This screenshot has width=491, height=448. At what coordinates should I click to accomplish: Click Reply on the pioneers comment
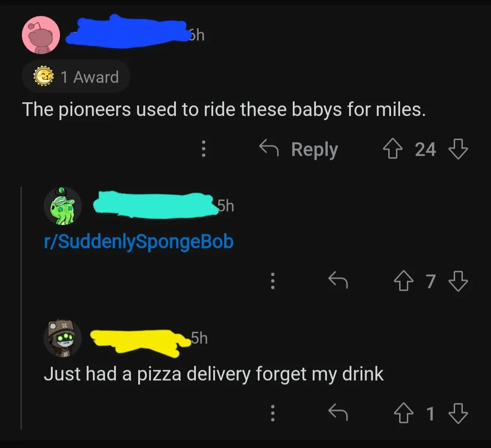coord(299,149)
